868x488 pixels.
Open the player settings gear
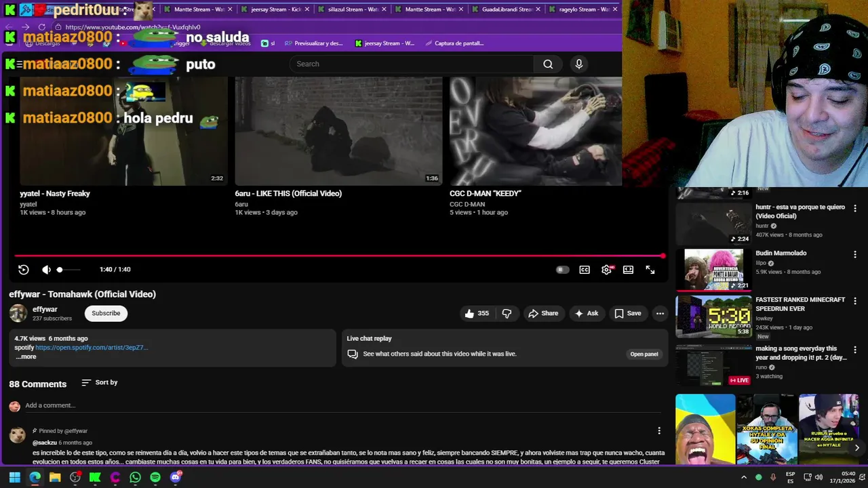click(606, 270)
